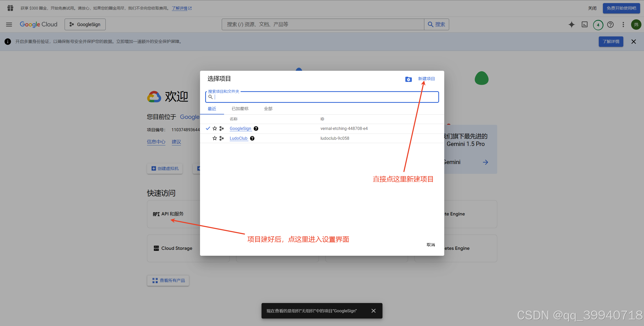Viewport: 644px width, 326px height.
Task: Star the GoogleSign project
Action: click(215, 128)
